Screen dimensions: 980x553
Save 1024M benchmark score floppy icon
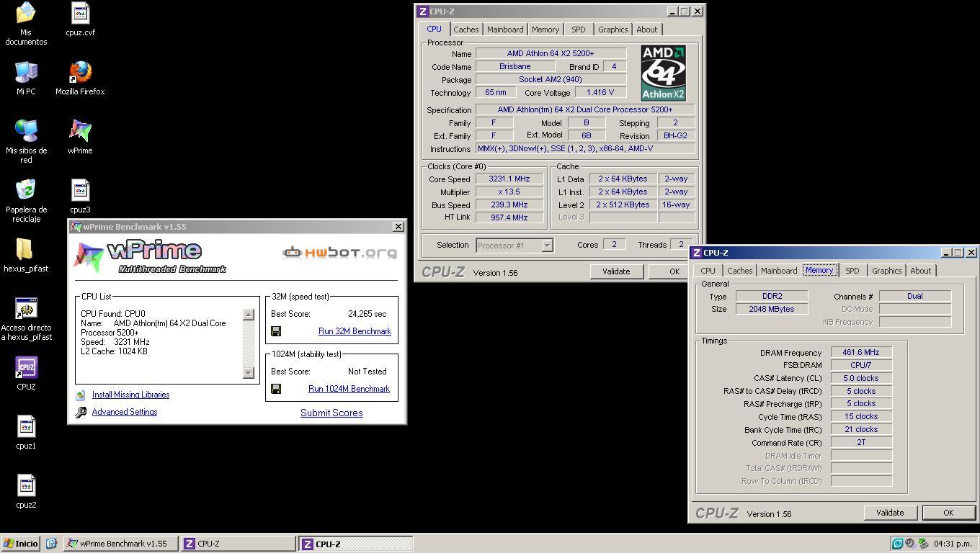point(276,389)
